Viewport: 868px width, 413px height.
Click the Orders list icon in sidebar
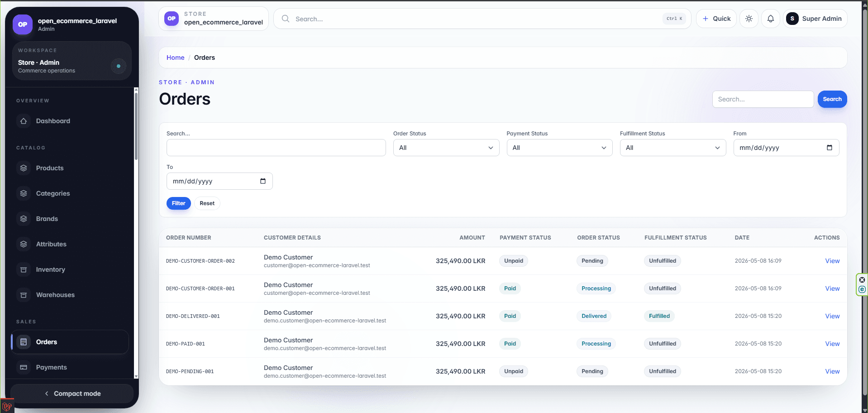(24, 342)
